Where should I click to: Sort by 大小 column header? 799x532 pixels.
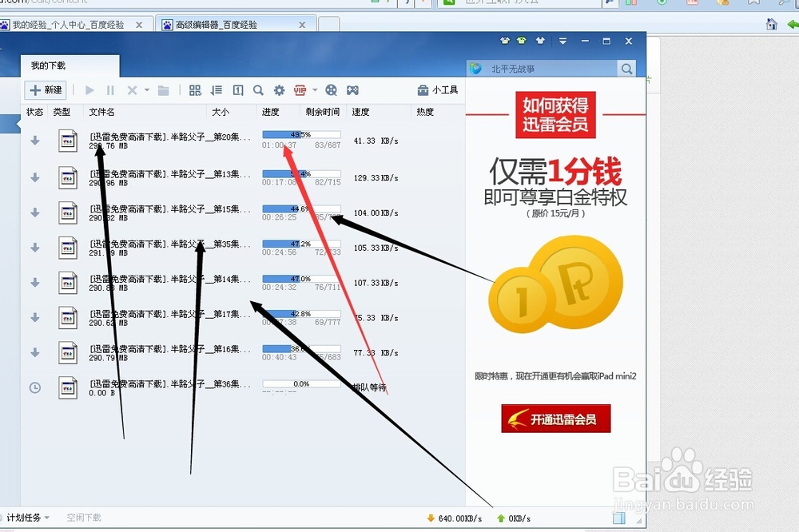(221, 112)
